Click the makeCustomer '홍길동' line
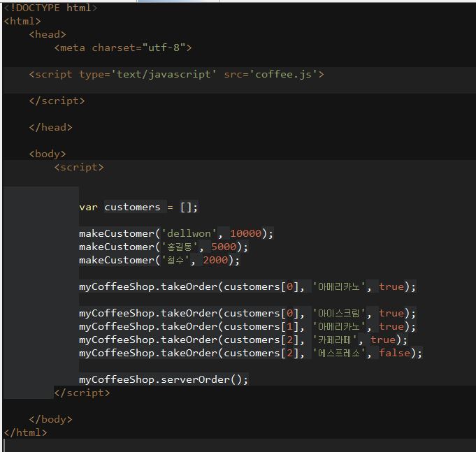Screen dimensions: 476x452 pos(164,247)
